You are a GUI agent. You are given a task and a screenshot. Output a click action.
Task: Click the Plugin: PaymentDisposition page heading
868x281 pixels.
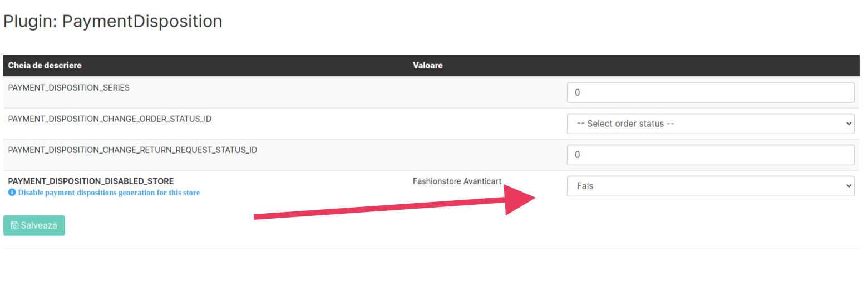click(113, 22)
